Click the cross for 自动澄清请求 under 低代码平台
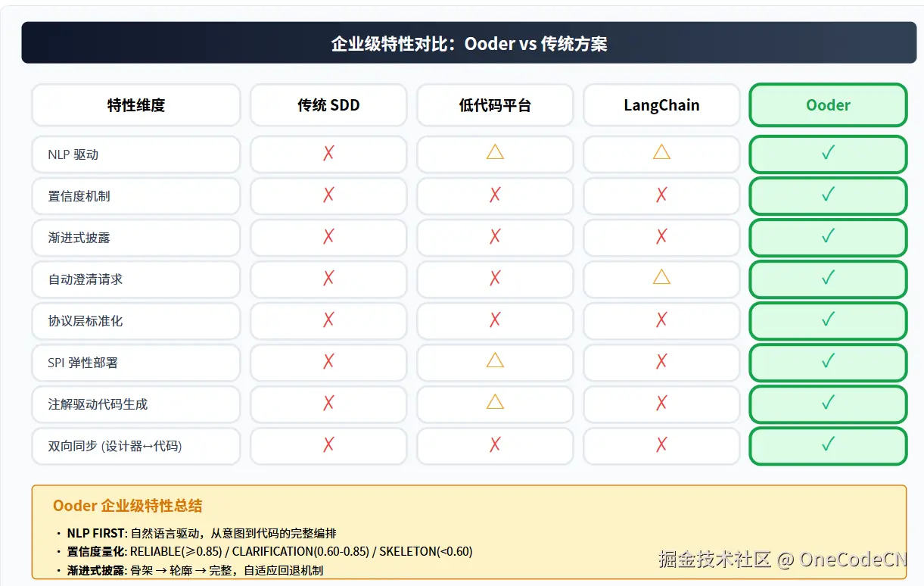 pos(495,279)
